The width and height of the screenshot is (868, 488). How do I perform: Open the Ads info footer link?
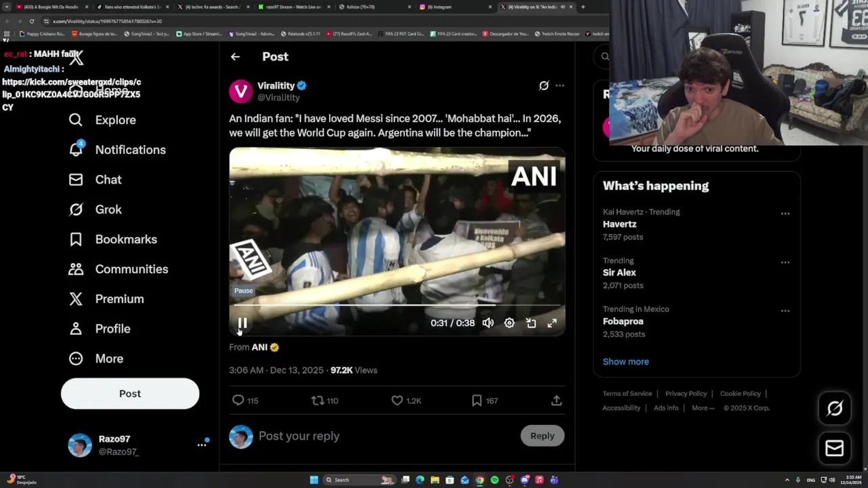click(666, 408)
